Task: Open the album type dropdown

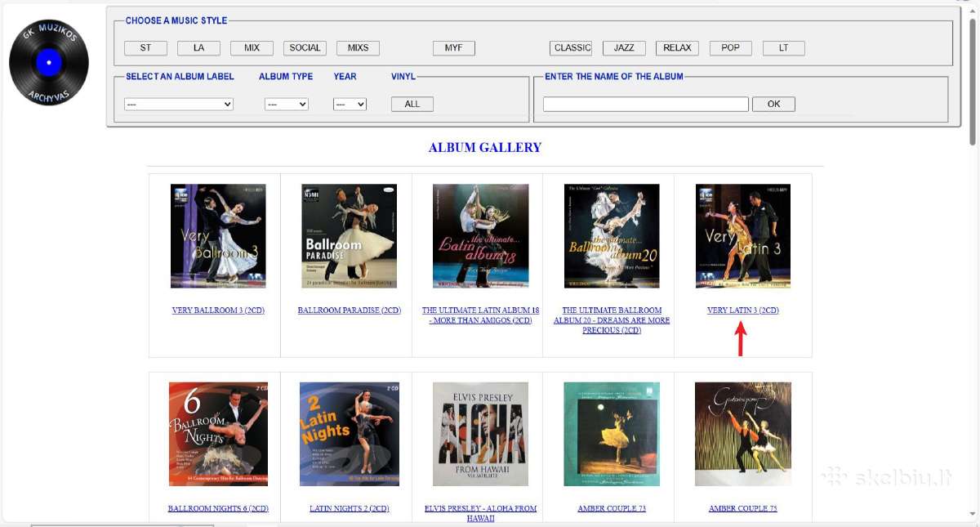Action: point(287,105)
